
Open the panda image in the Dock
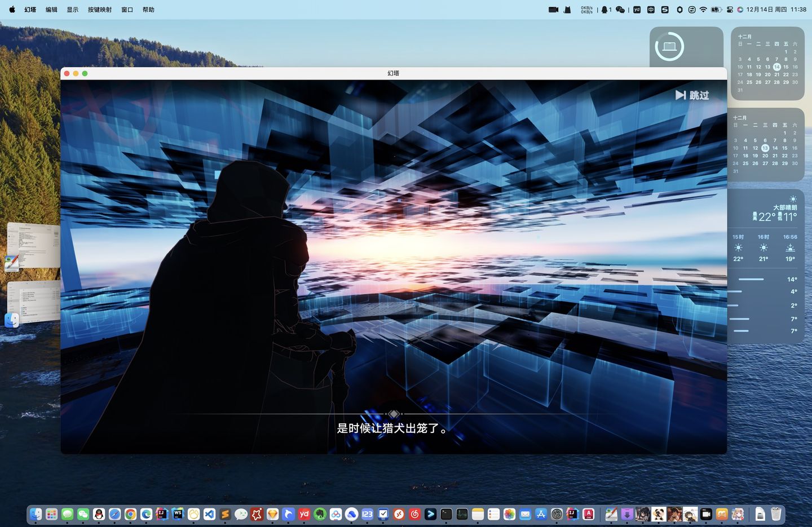[x=659, y=514]
